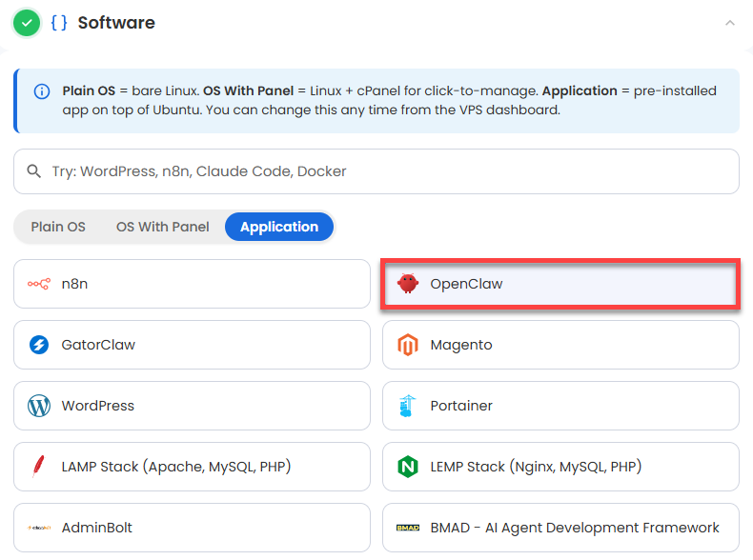
Task: Collapse the Software section chevron
Action: pos(730,23)
